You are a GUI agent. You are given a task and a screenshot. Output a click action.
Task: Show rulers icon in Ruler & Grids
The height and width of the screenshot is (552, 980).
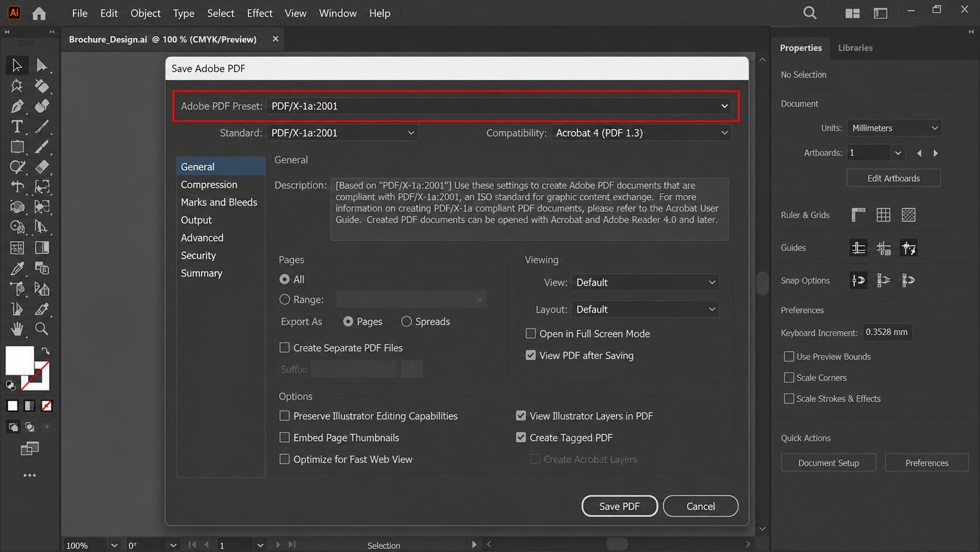tap(858, 215)
